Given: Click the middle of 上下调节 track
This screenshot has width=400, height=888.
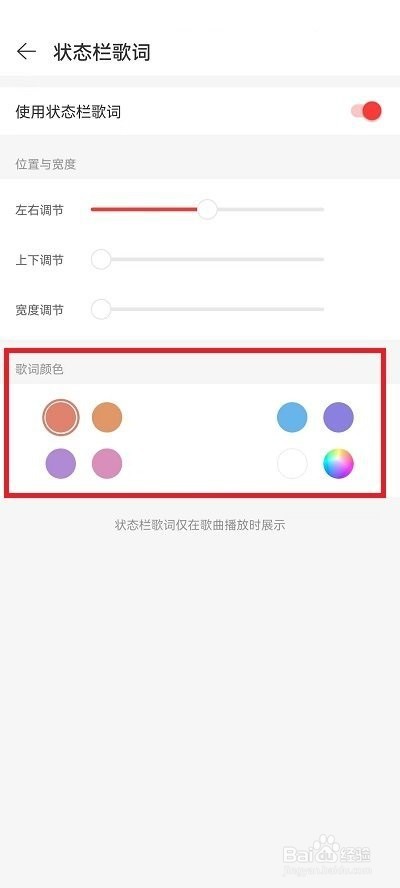Looking at the screenshot, I should (207, 259).
